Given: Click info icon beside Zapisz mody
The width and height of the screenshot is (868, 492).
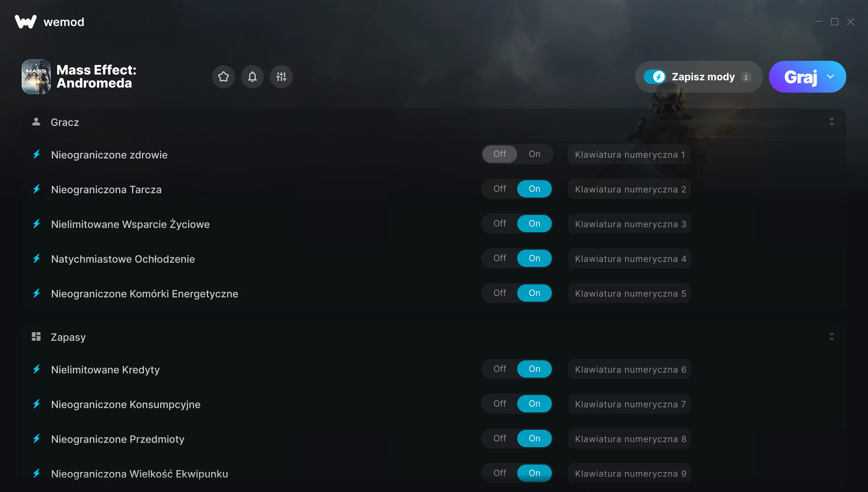Looking at the screenshot, I should (x=746, y=77).
